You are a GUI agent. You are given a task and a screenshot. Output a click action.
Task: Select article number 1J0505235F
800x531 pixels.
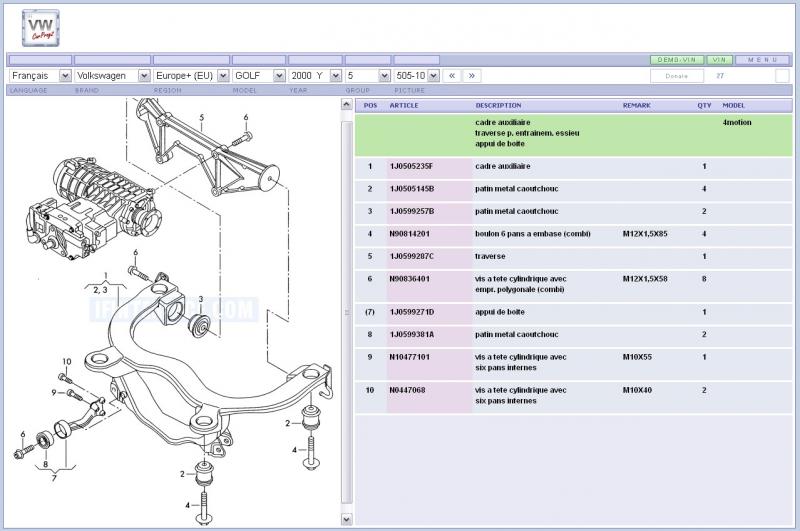(411, 166)
